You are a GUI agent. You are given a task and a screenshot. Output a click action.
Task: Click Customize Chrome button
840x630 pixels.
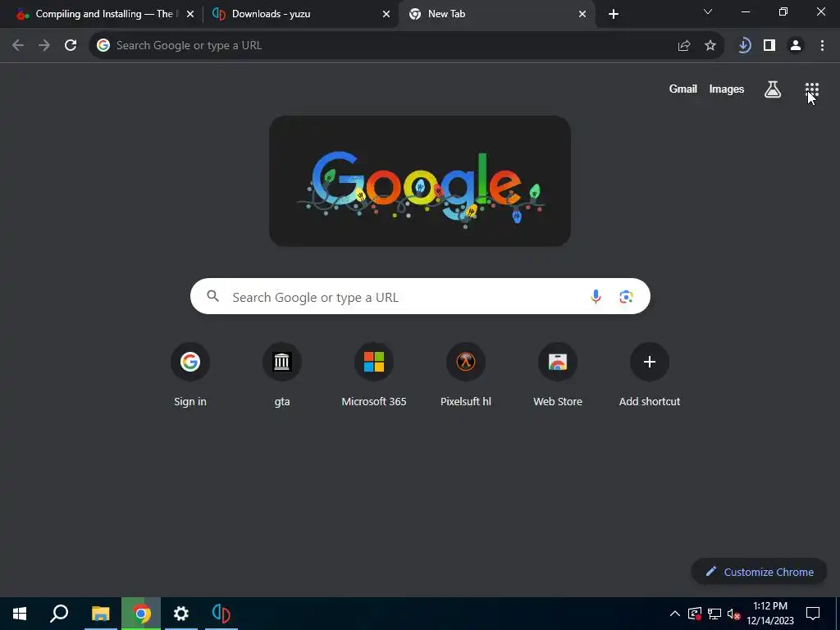(x=759, y=572)
